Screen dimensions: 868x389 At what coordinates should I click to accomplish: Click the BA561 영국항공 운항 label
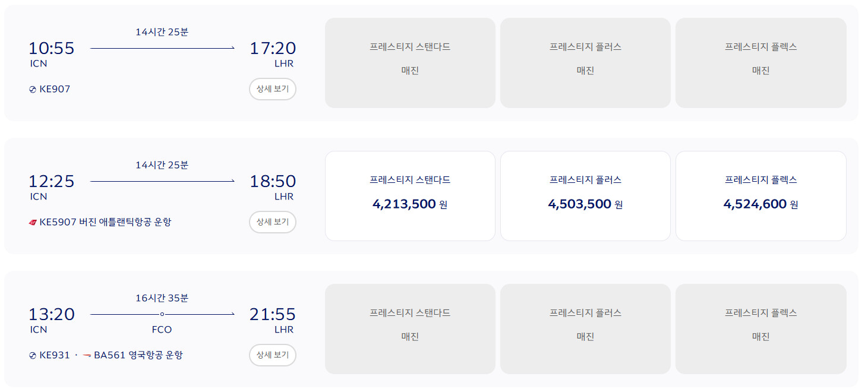click(138, 355)
